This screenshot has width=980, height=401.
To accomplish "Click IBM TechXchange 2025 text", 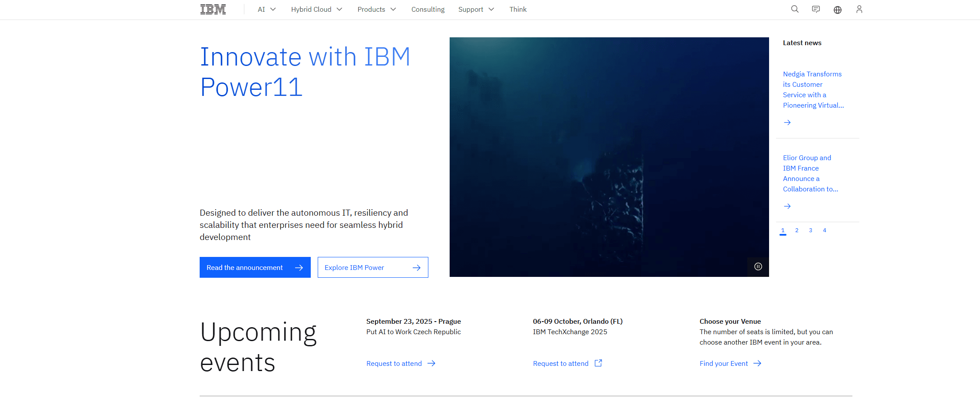I will [570, 332].
